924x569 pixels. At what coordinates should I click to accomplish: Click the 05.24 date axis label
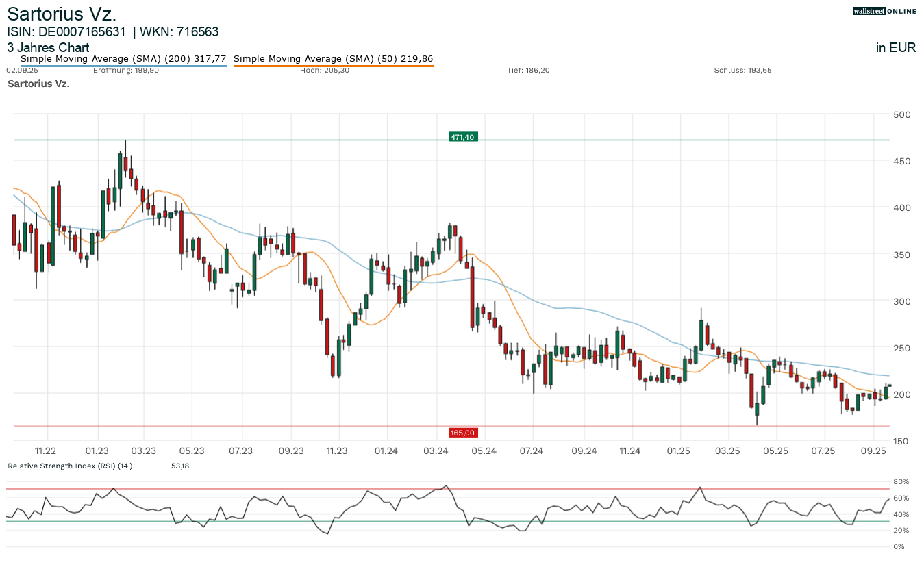(x=484, y=451)
